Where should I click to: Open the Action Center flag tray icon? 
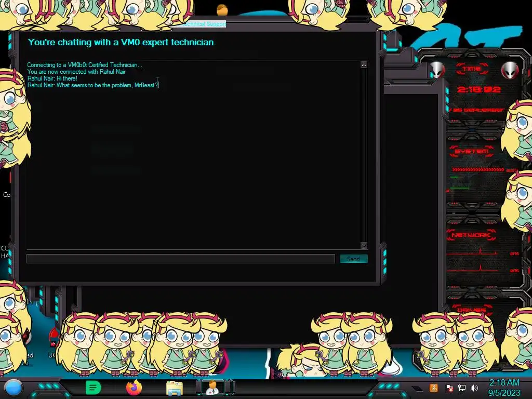[x=449, y=388]
